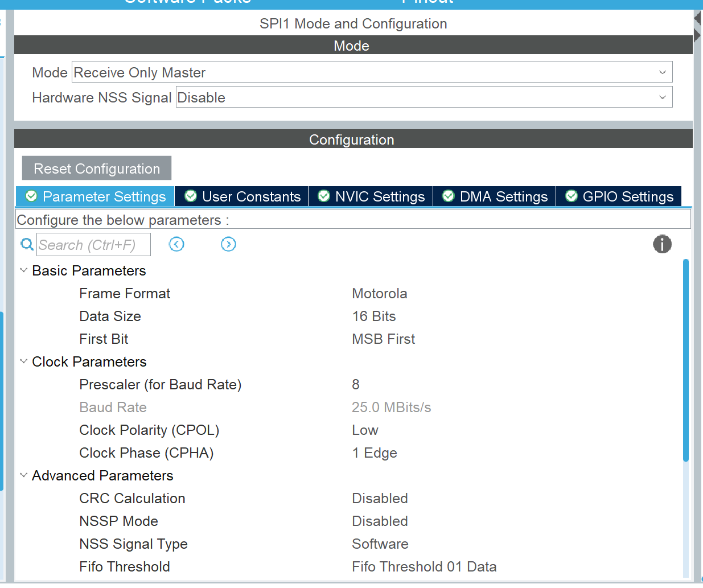Go to previous search result arrow
Viewport: 703px width, 588px height.
tap(176, 245)
